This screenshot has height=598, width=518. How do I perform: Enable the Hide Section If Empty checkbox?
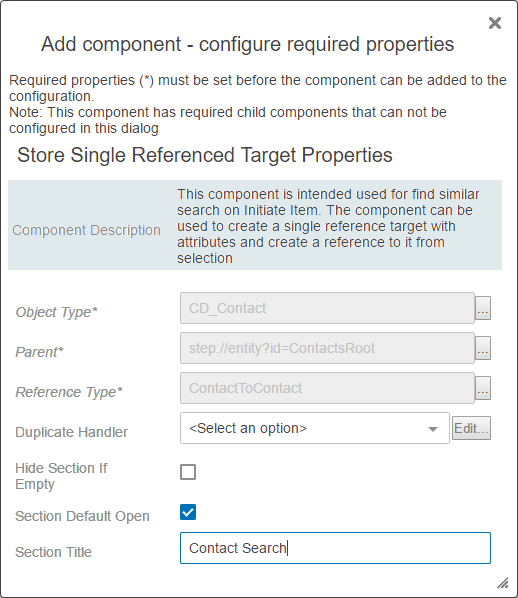188,472
